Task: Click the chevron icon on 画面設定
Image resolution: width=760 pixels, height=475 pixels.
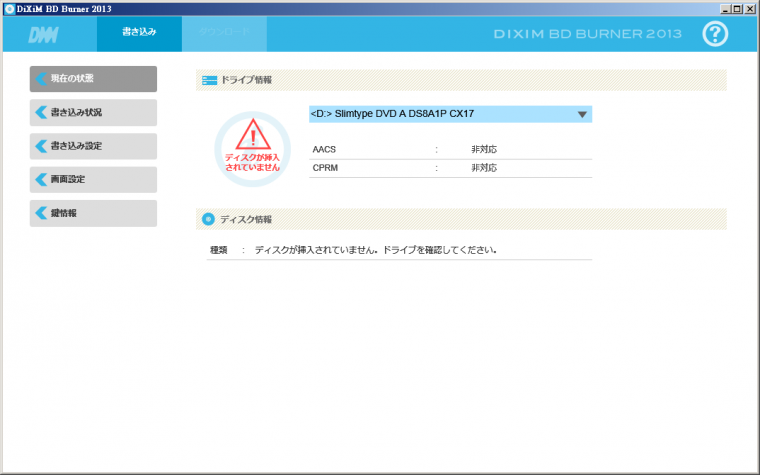Action: (x=41, y=180)
